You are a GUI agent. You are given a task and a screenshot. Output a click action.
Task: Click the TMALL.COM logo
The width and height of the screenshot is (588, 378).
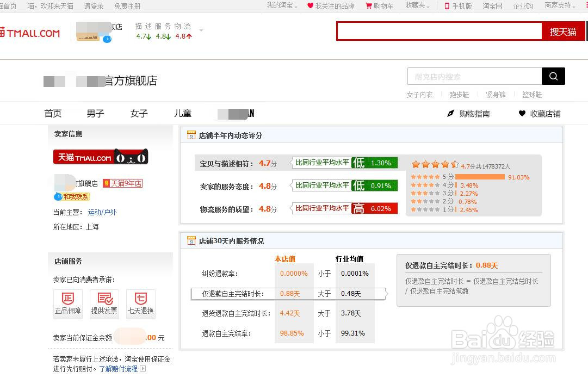point(30,33)
